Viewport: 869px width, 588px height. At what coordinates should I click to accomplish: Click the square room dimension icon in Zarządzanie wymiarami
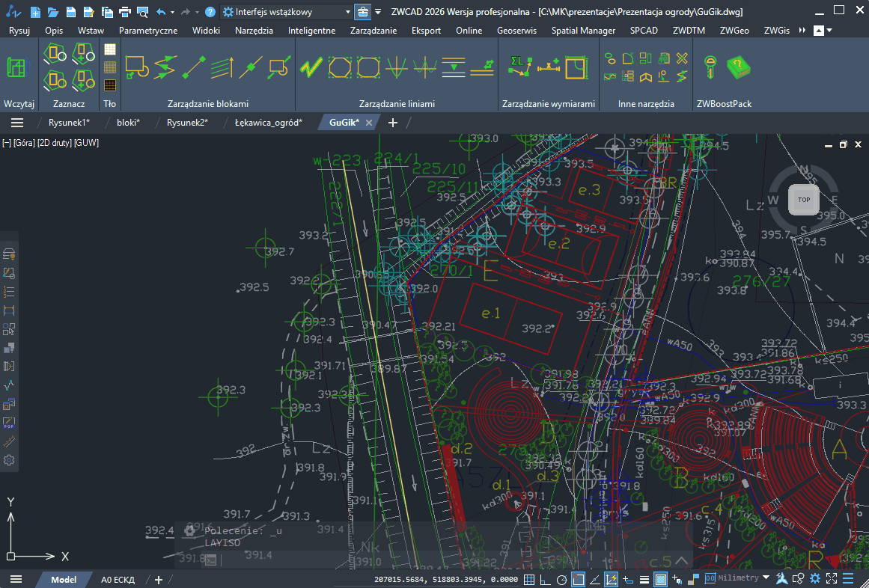(576, 67)
